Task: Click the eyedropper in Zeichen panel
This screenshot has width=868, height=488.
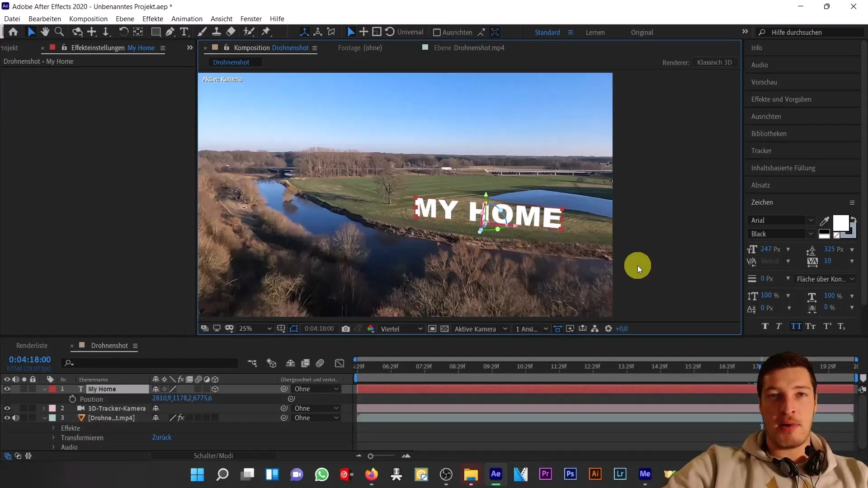Action: (x=825, y=221)
